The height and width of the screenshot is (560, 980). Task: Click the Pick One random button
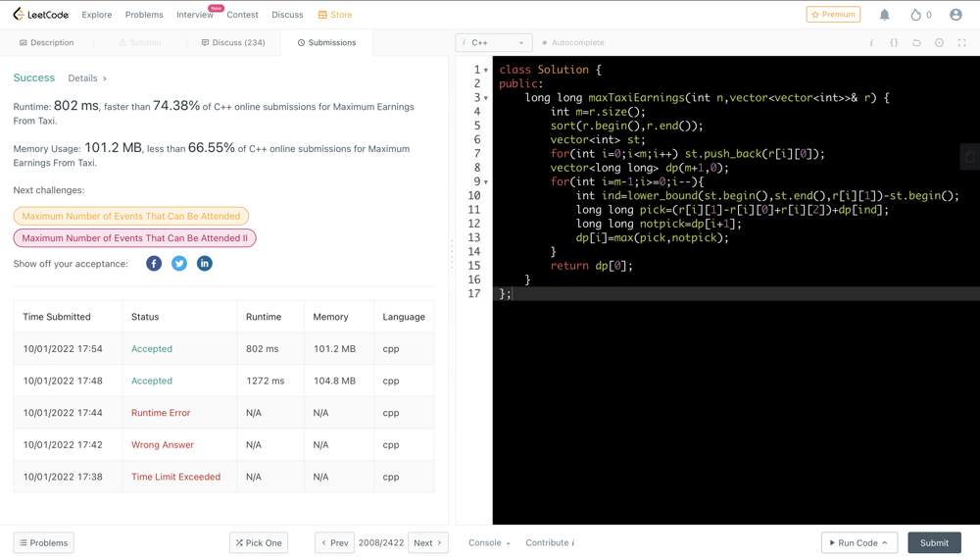coord(259,542)
